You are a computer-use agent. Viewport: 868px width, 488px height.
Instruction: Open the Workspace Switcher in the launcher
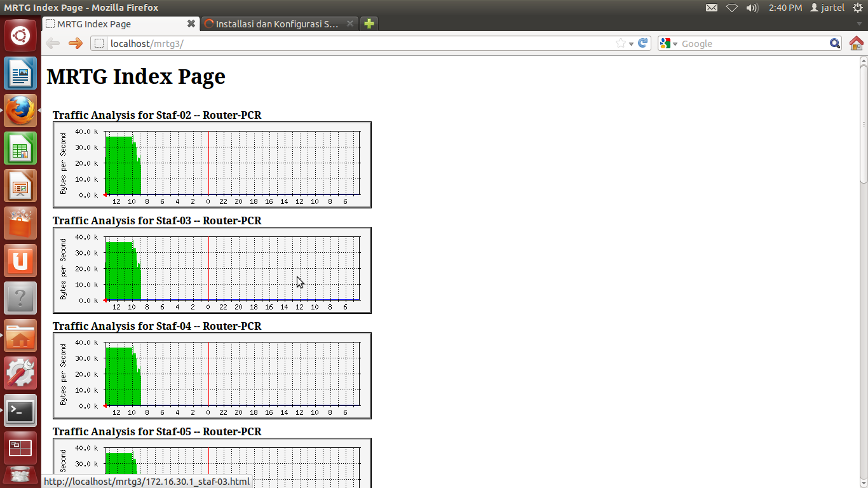tap(20, 448)
